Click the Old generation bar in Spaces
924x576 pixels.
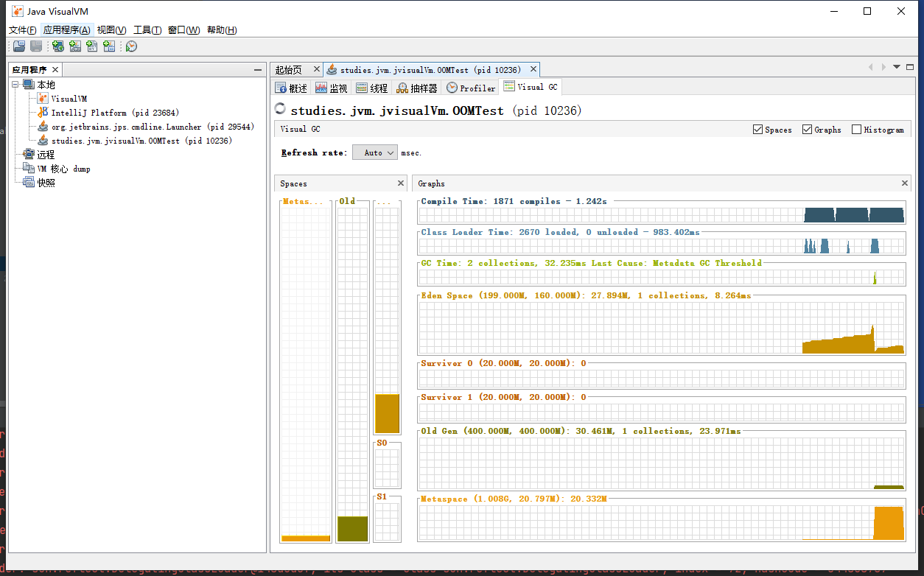click(352, 374)
